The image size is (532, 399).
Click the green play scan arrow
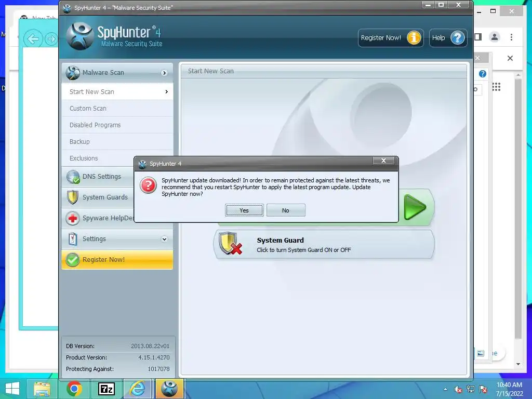[x=415, y=207]
